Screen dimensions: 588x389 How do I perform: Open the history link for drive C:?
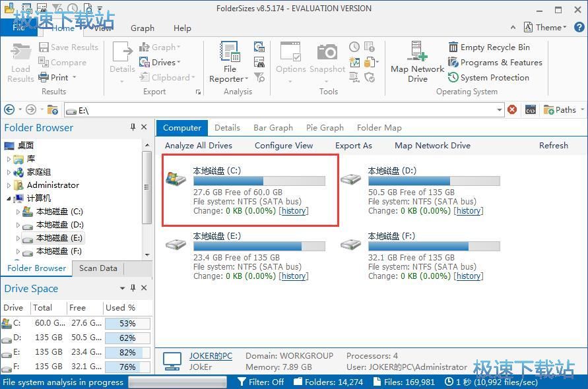tap(294, 211)
